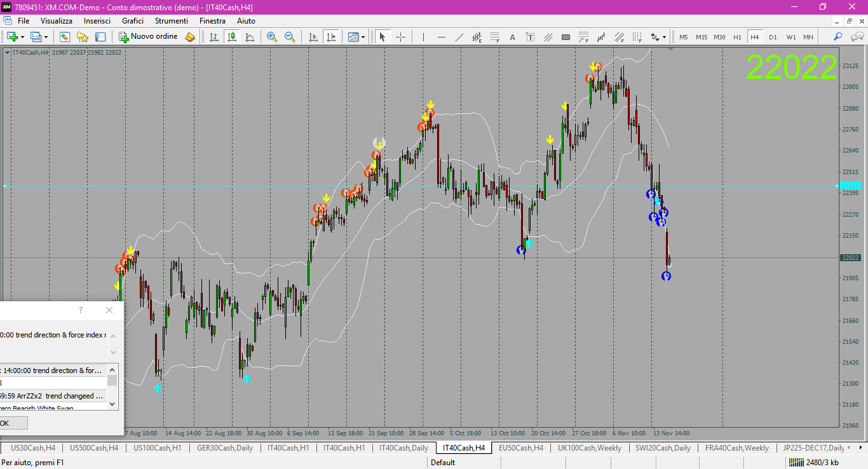
Task: Switch to EU50Cash,H4 chart tab
Action: (x=521, y=448)
